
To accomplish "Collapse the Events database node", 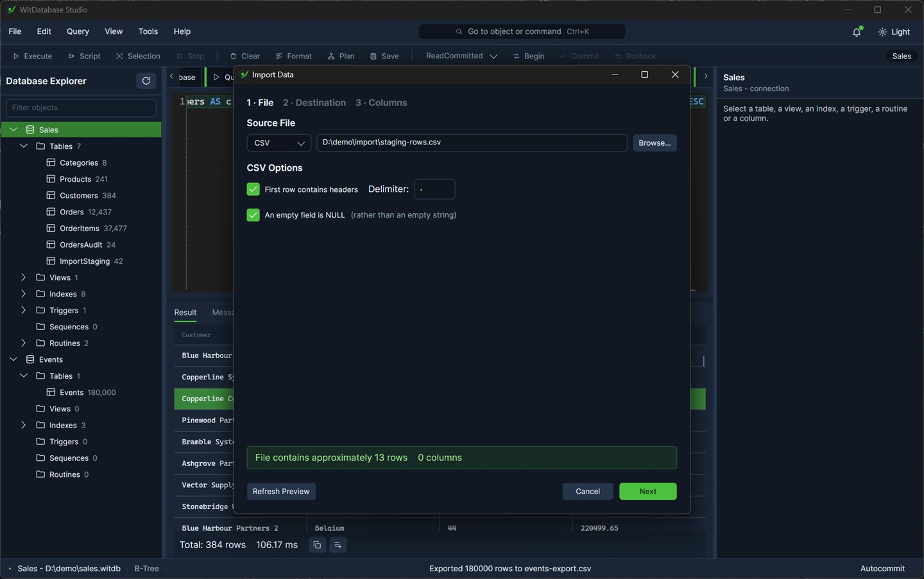I will coord(13,359).
